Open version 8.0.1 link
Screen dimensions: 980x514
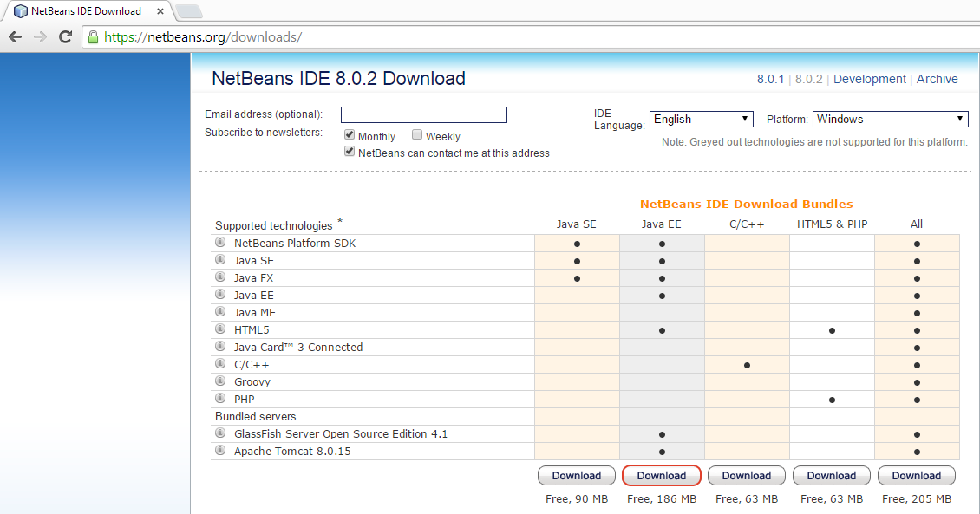tap(770, 80)
